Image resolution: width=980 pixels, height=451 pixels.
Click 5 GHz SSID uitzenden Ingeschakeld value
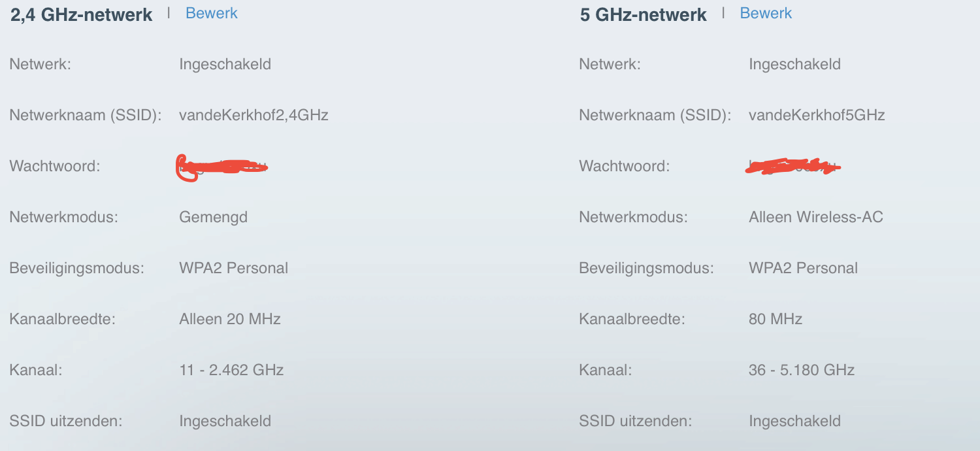tap(794, 421)
